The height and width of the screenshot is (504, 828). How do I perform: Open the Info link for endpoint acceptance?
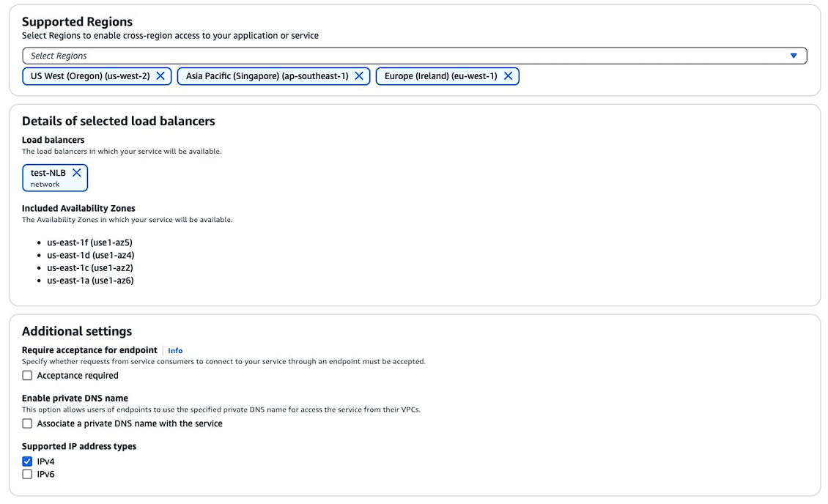tap(175, 350)
